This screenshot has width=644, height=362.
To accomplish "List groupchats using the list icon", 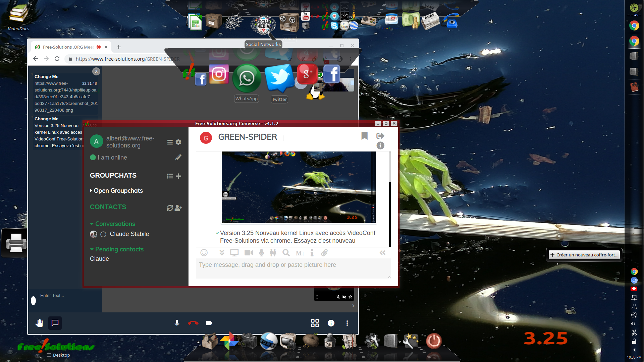I will pos(170,176).
